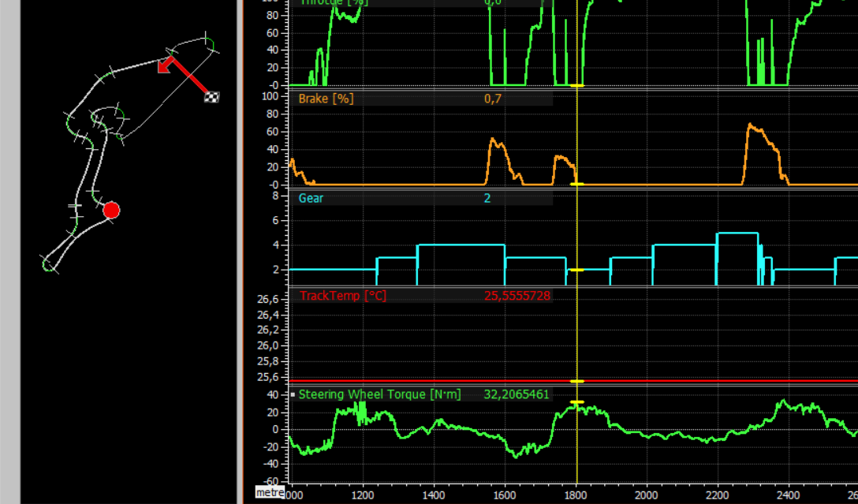
Task: Click the Steering Torque value 32,2065461
Action: tap(517, 394)
